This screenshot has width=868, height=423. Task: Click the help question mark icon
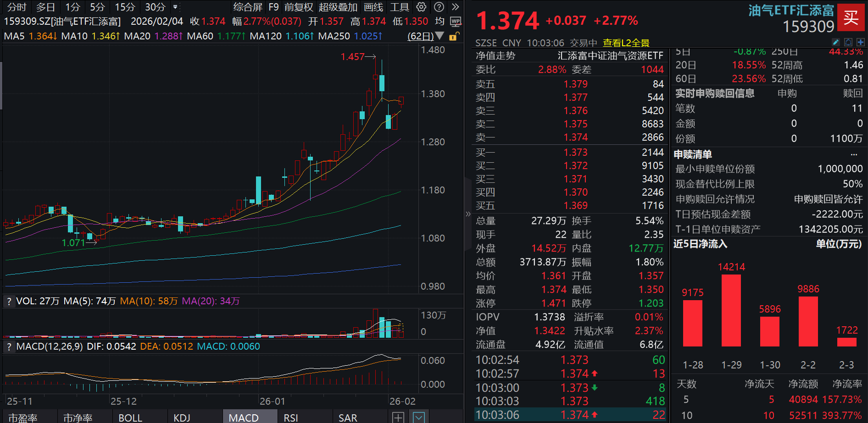(x=439, y=7)
